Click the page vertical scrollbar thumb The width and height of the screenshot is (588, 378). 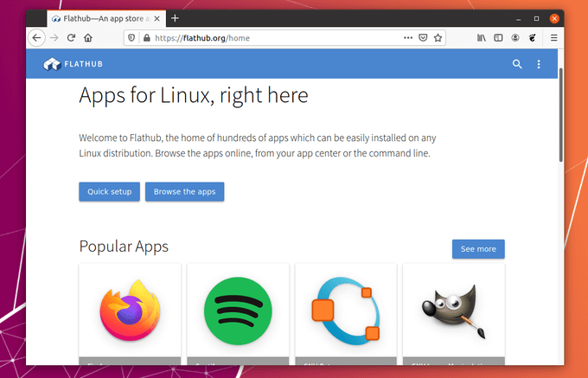click(x=561, y=115)
